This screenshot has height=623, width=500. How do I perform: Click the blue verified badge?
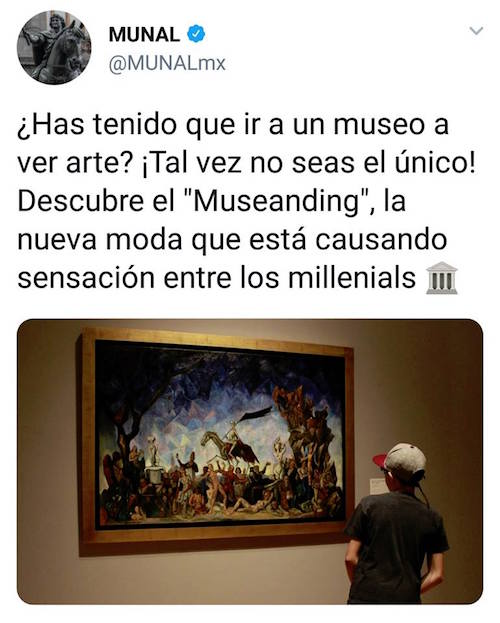point(196,34)
